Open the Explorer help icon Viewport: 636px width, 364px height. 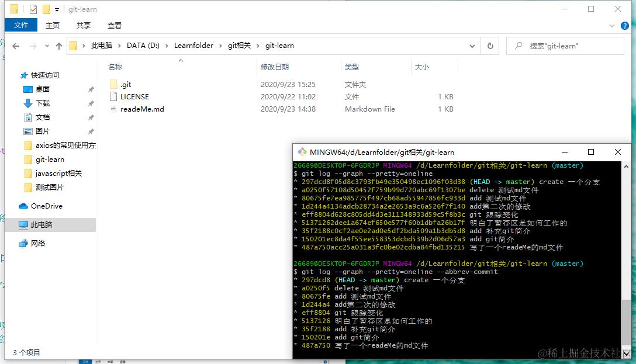pyautogui.click(x=625, y=26)
